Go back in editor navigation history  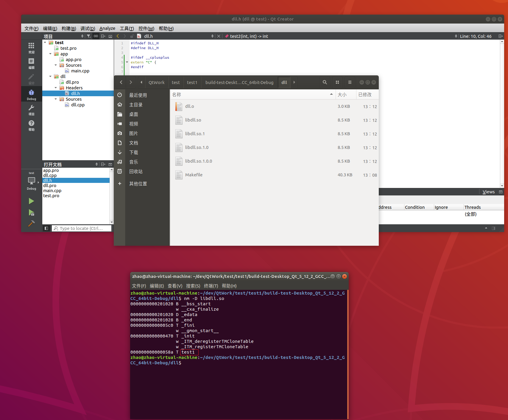[118, 36]
